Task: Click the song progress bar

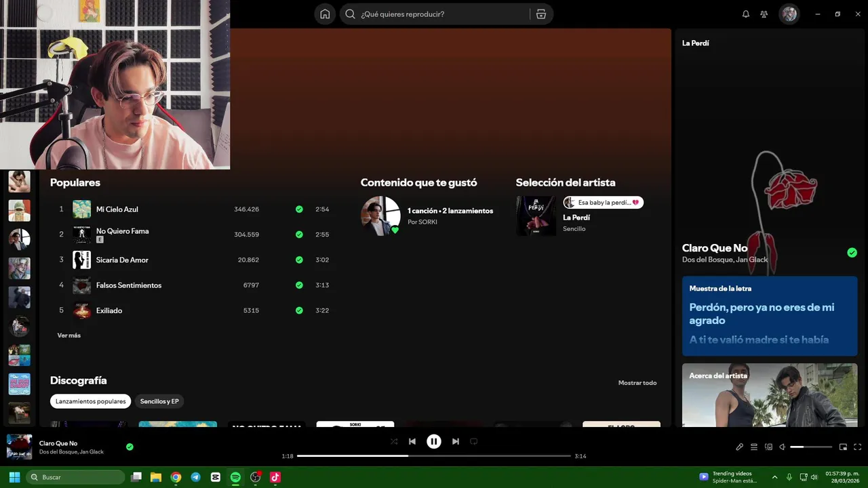Action: (434, 456)
